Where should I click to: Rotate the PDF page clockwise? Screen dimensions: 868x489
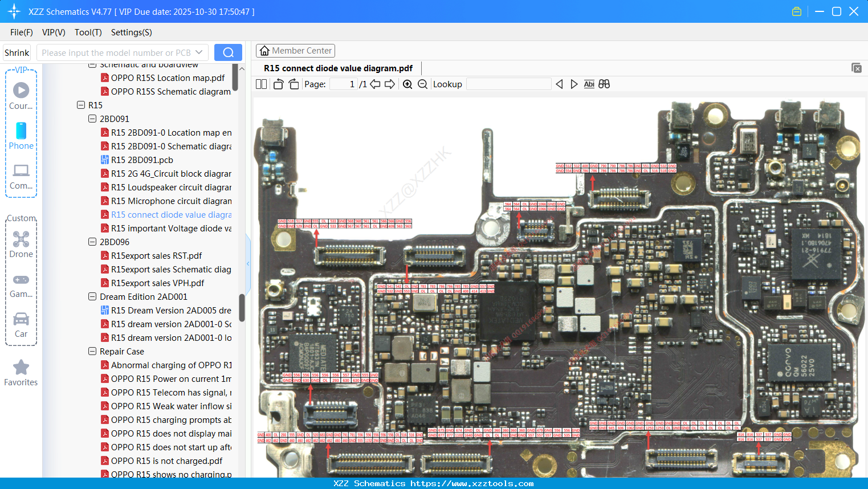pos(294,84)
